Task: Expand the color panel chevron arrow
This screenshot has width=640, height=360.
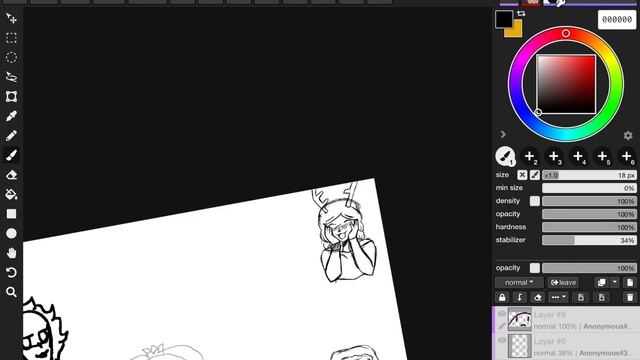Action: [x=503, y=134]
